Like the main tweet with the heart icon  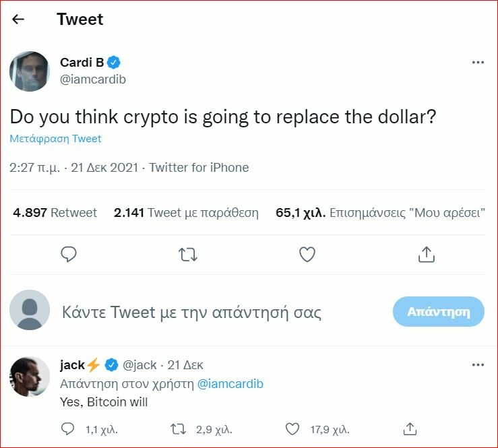pos(307,254)
